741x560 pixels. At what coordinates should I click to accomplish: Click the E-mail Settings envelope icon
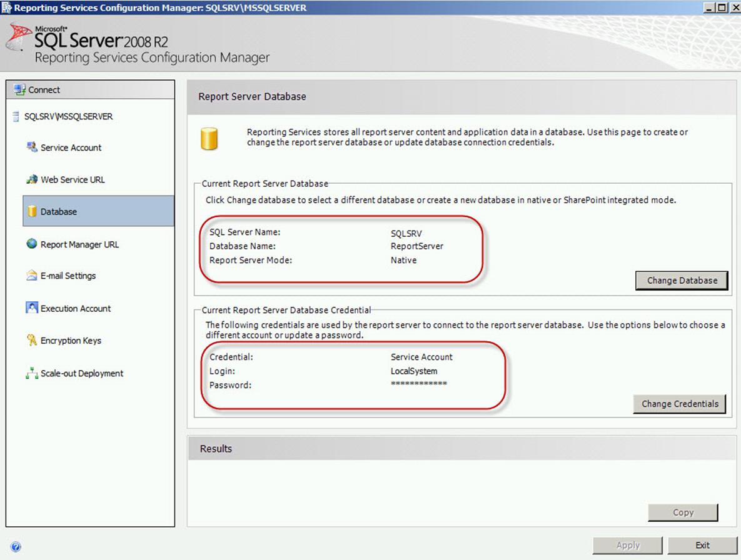point(32,275)
